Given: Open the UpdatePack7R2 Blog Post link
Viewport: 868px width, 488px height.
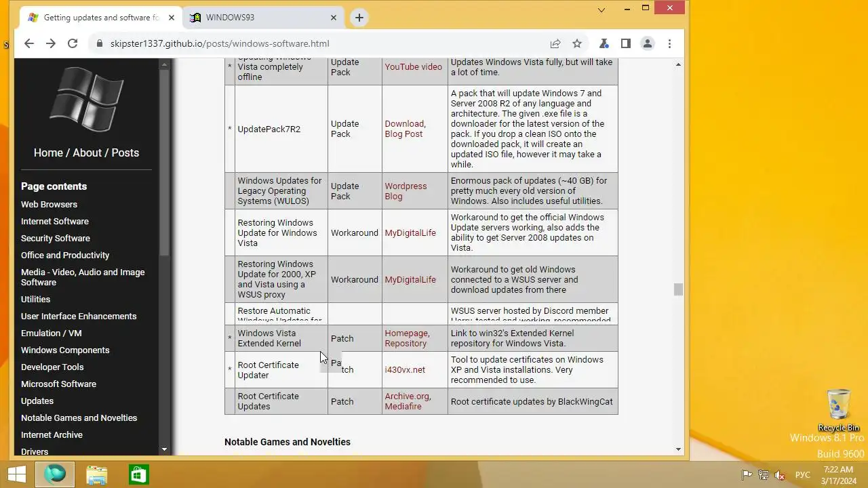Looking at the screenshot, I should click(x=403, y=134).
